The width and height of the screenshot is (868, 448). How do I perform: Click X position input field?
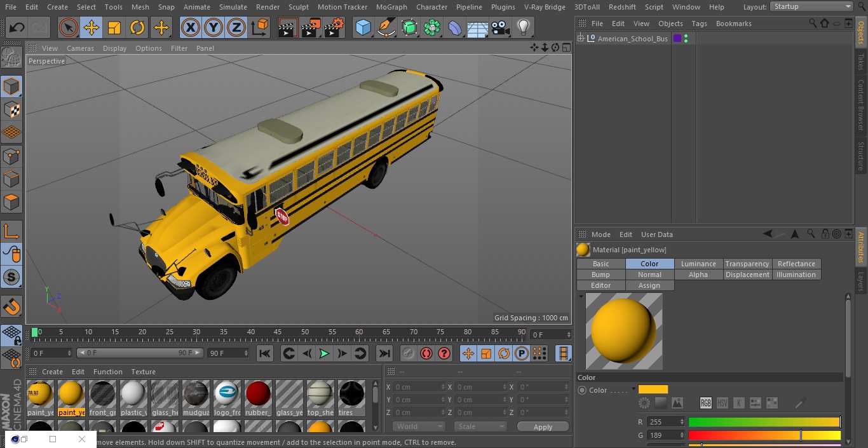point(419,387)
